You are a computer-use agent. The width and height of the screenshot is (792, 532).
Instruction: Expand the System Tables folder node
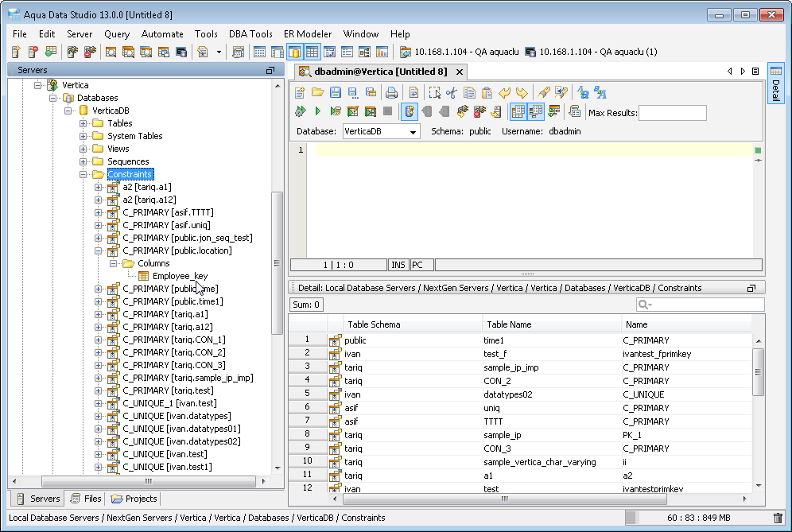[83, 136]
